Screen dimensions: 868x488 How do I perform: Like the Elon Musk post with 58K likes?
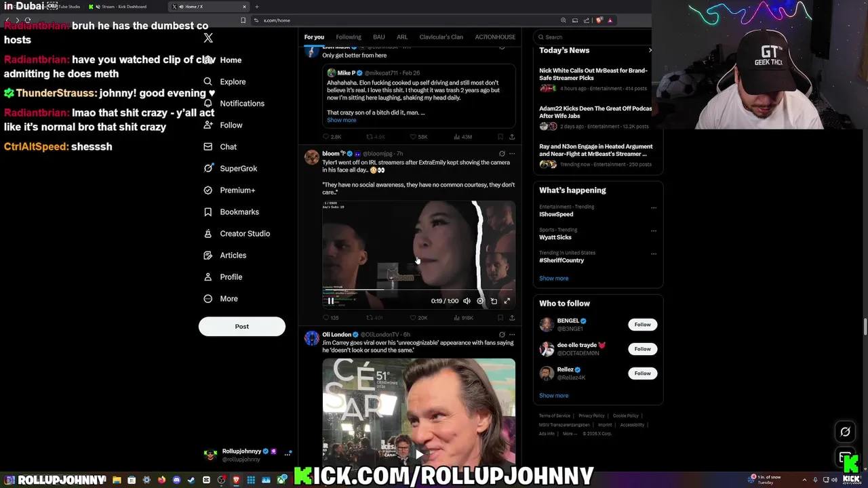[419, 137]
